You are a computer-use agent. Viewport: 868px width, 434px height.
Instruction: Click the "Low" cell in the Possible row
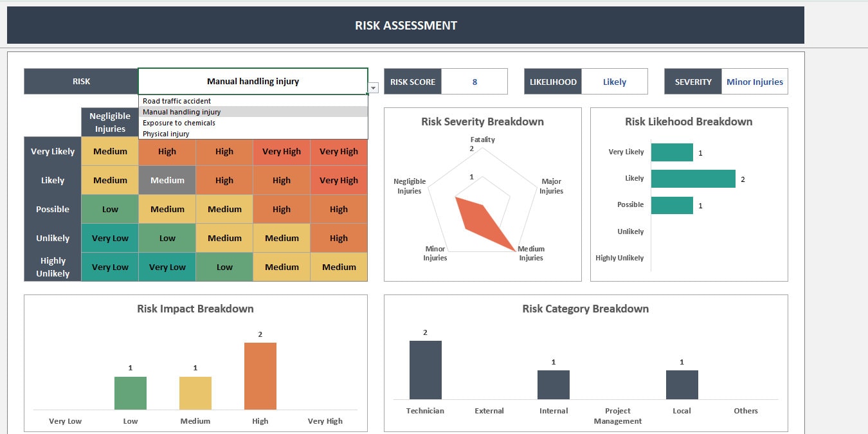pos(109,208)
